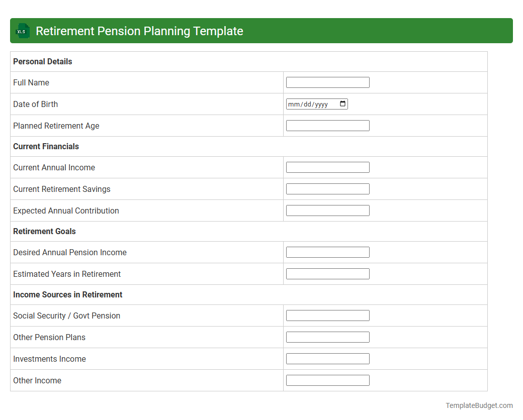Click the Expected Annual Contribution field
523x420 pixels.
coord(327,210)
